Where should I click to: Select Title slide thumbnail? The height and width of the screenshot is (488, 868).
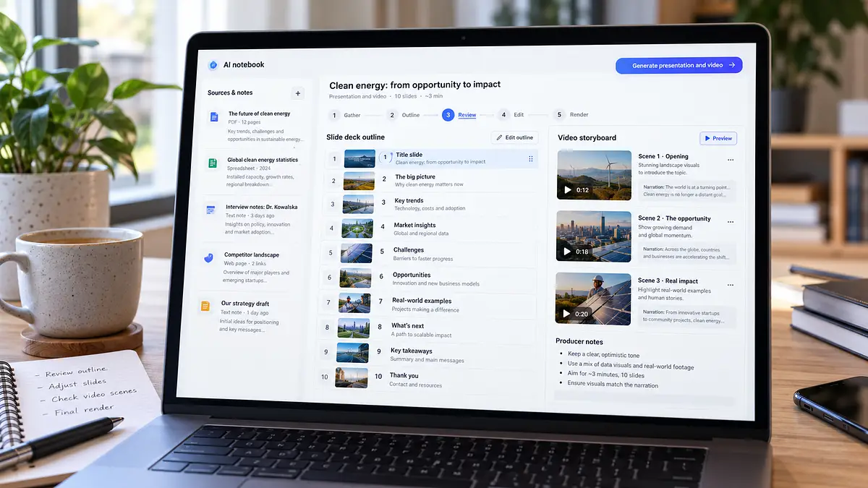coord(359,158)
